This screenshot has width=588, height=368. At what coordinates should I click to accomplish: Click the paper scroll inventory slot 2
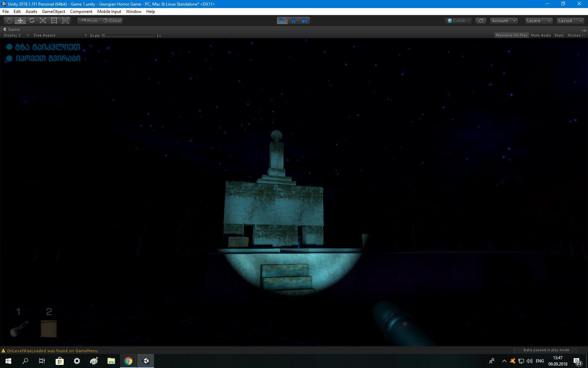49,329
